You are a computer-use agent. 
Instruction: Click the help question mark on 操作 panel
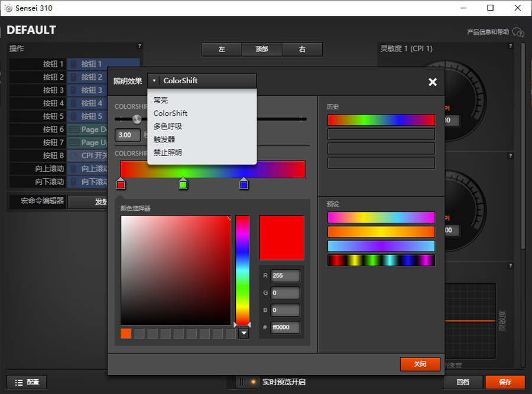(140, 45)
